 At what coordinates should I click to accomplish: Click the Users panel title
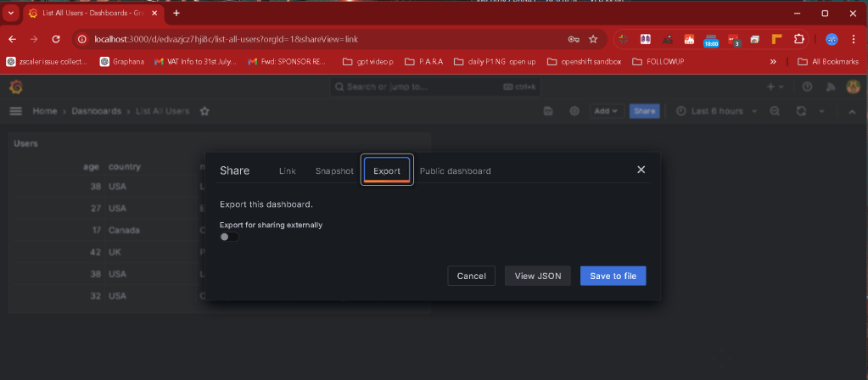(x=25, y=144)
